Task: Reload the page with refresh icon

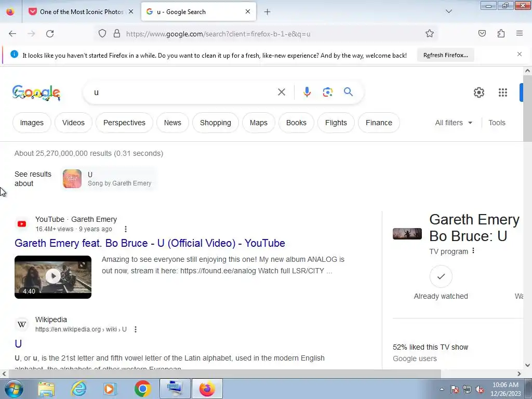Action: coord(50,34)
